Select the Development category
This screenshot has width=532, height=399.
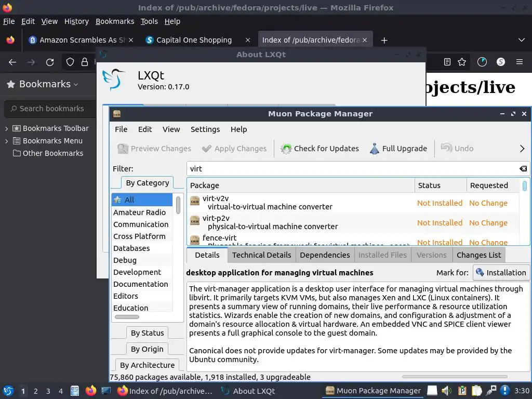[x=142, y=272]
